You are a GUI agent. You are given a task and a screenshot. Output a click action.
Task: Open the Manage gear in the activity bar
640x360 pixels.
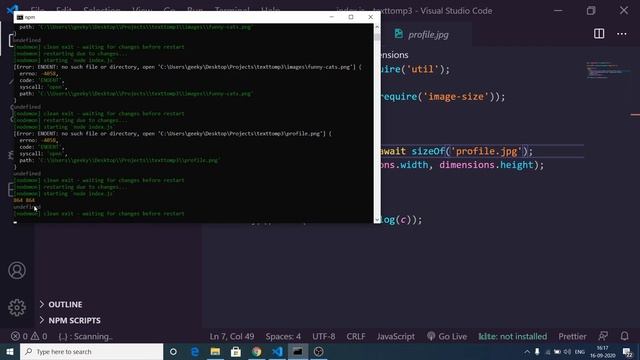(17, 307)
